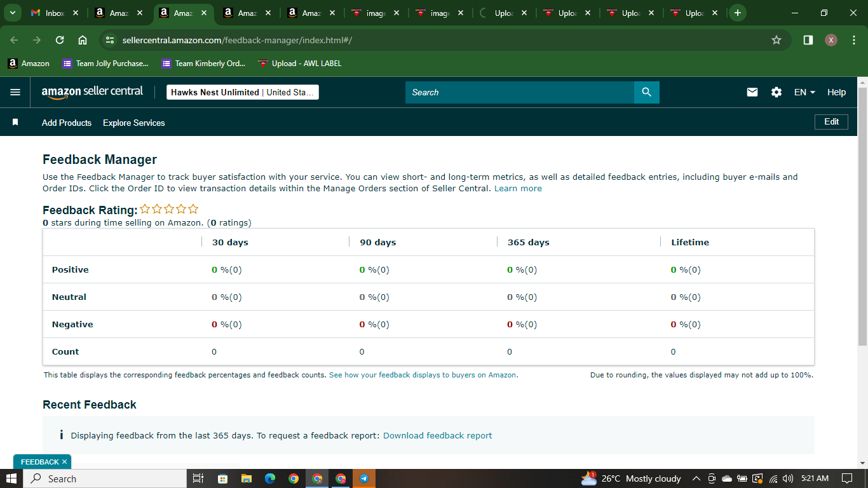View site information icon in address bar
The height and width of the screenshot is (488, 868).
(110, 40)
